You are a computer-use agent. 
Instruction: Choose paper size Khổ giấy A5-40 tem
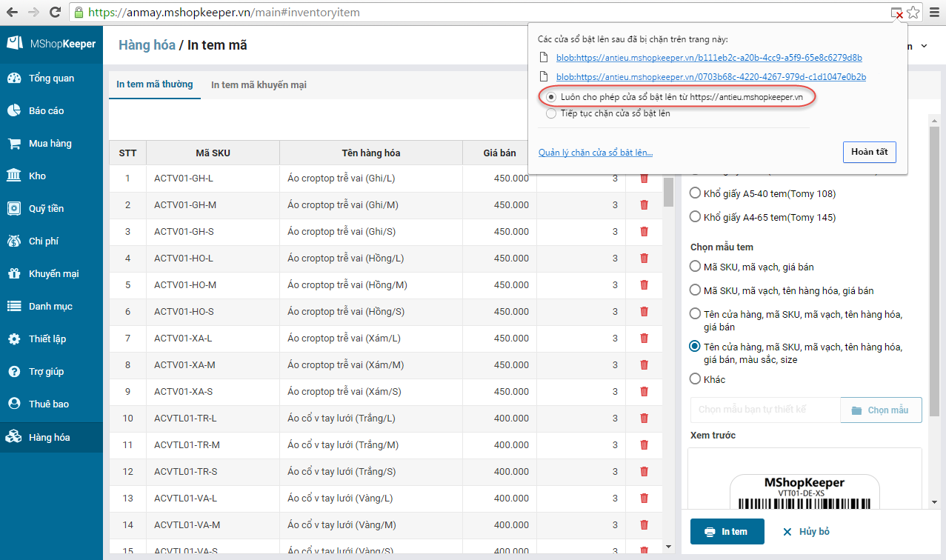[x=695, y=193]
